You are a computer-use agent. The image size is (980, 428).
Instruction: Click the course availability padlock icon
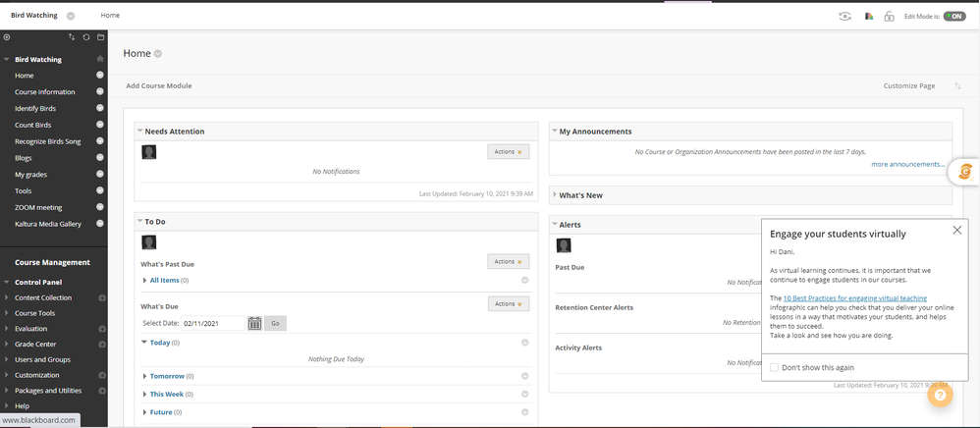(x=889, y=17)
